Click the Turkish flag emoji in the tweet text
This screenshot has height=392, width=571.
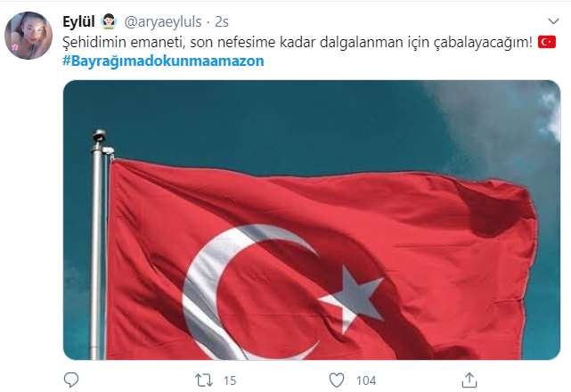[547, 42]
